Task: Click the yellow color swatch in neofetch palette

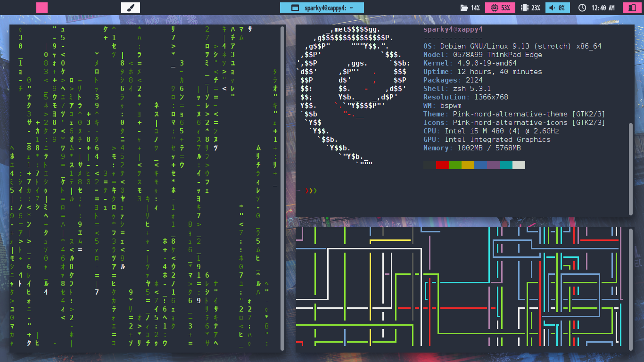Action: click(x=468, y=165)
